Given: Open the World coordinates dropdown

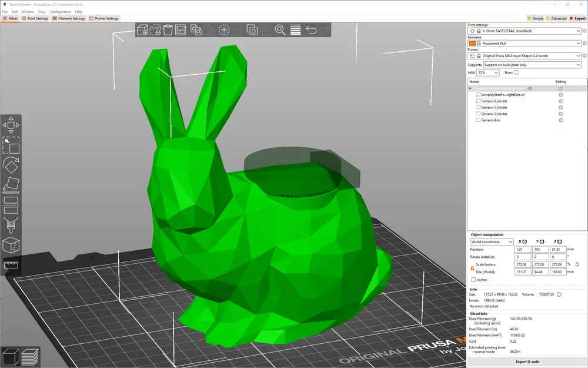Looking at the screenshot, I should (x=492, y=241).
